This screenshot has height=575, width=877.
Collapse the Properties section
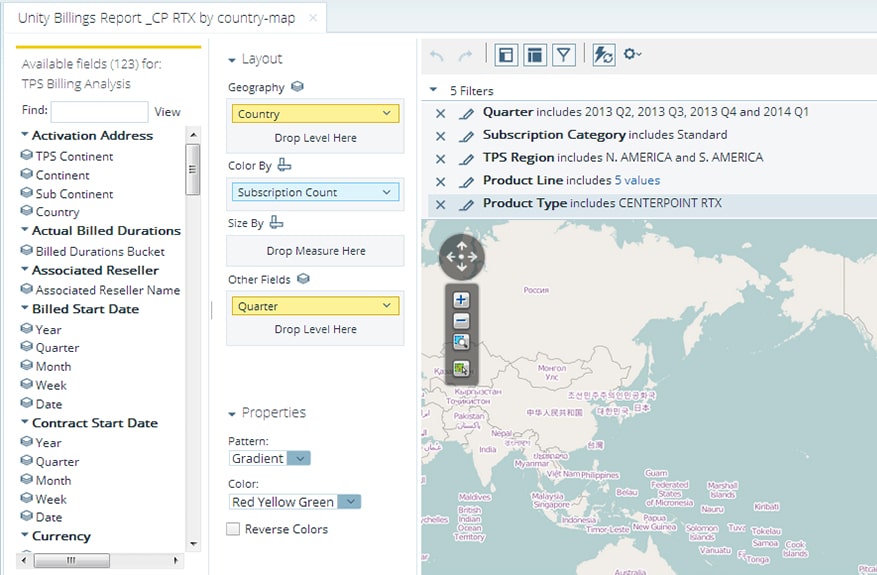232,414
